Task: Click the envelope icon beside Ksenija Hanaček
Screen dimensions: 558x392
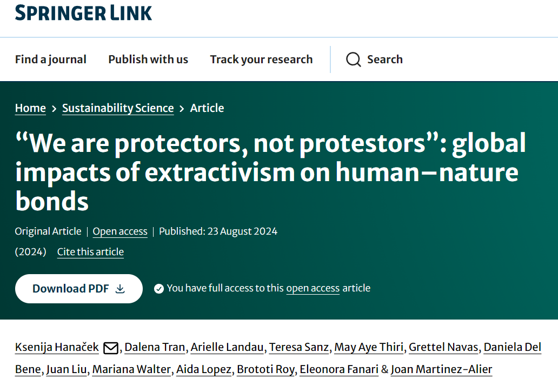Action: point(110,348)
